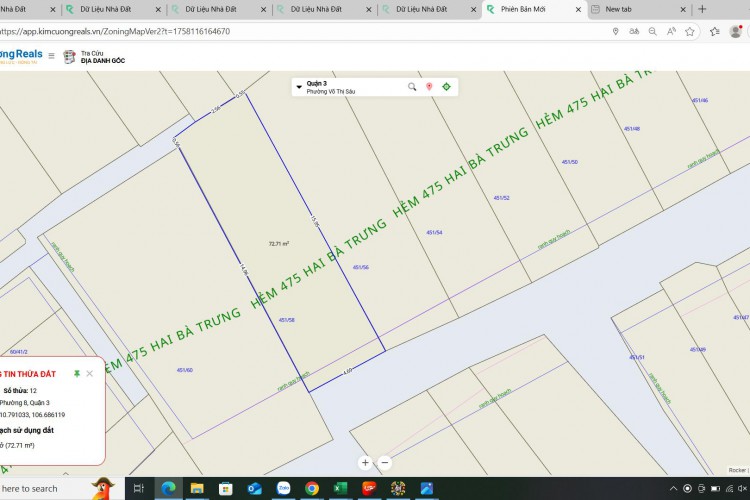The width and height of the screenshot is (750, 500).
Task: Select parcel labeled 451/54 on map
Action: point(434,233)
